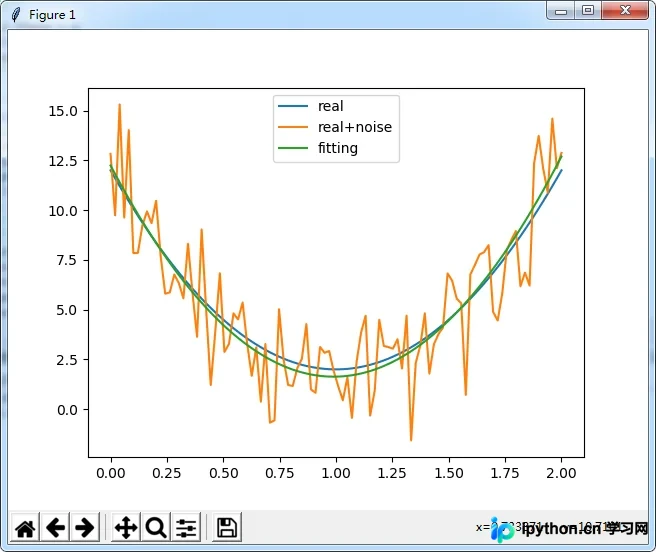This screenshot has width=656, height=552.
Task: Go back to previous view
Action: point(55,528)
